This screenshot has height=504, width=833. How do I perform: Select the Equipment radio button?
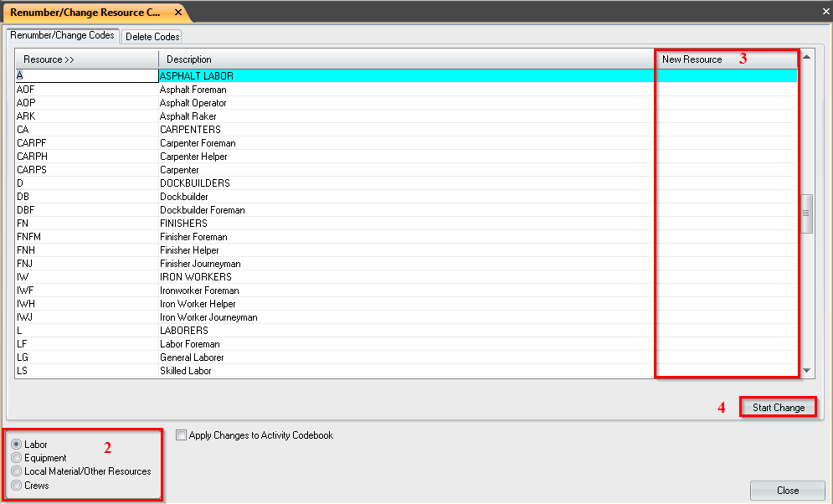pyautogui.click(x=17, y=457)
